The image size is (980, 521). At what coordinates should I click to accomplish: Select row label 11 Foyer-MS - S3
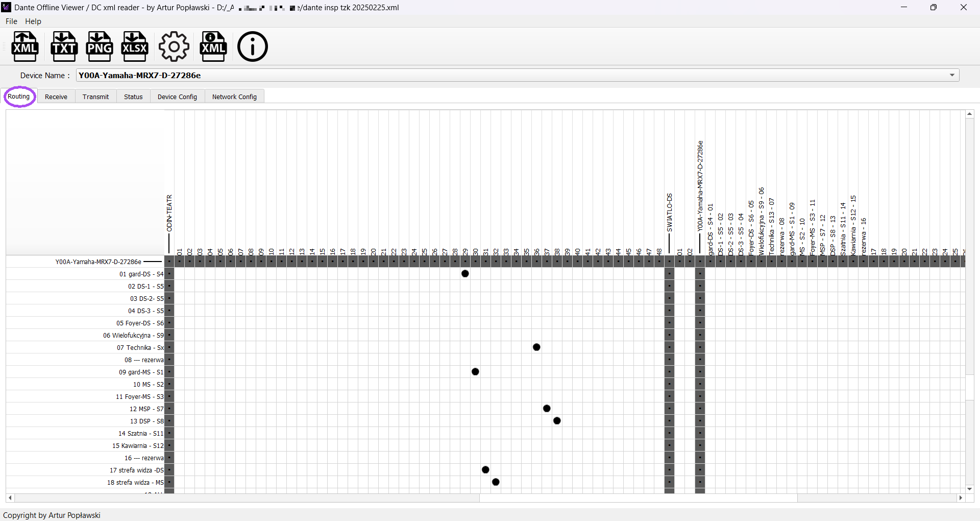[x=140, y=397]
